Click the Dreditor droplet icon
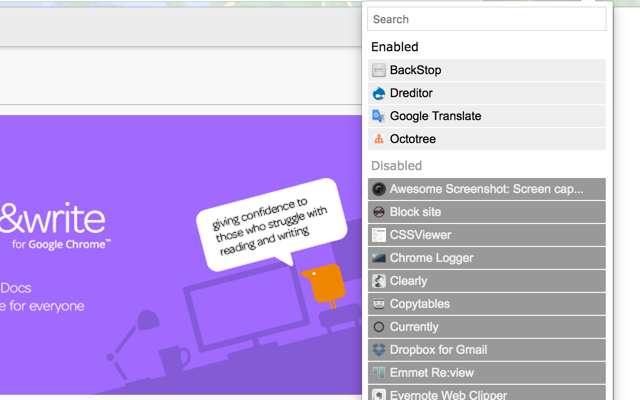 pos(379,93)
